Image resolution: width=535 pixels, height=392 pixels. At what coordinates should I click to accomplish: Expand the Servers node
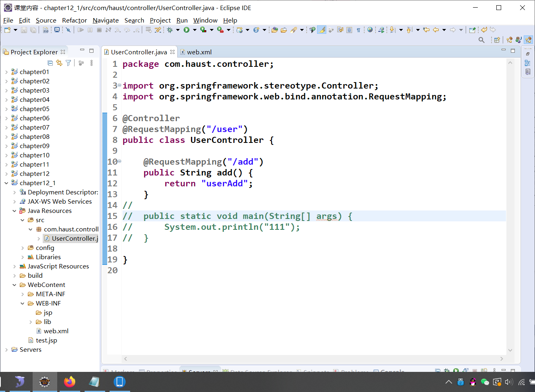6,350
